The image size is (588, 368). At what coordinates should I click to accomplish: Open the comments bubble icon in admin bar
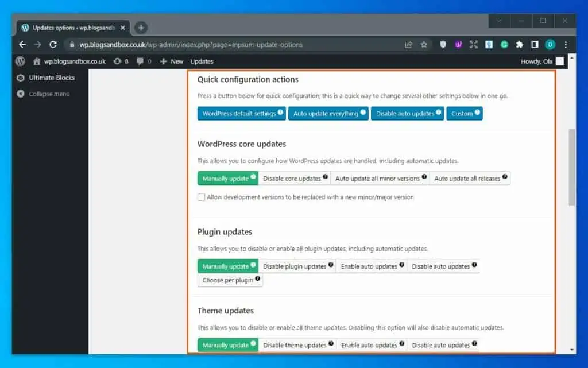point(140,61)
